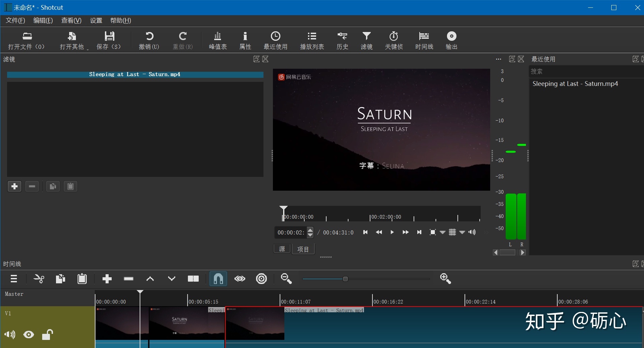Viewport: 644px width, 348px height.
Task: Open Filters (滤镜) from toolbar
Action: coord(366,40)
